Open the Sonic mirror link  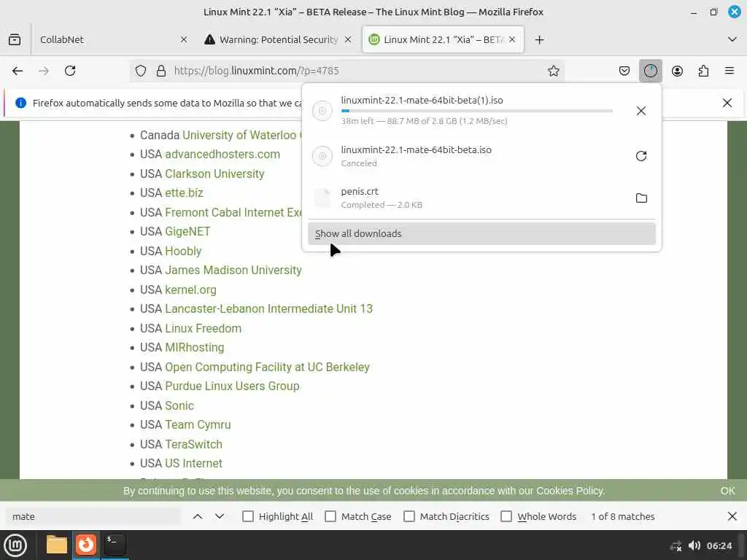(179, 405)
